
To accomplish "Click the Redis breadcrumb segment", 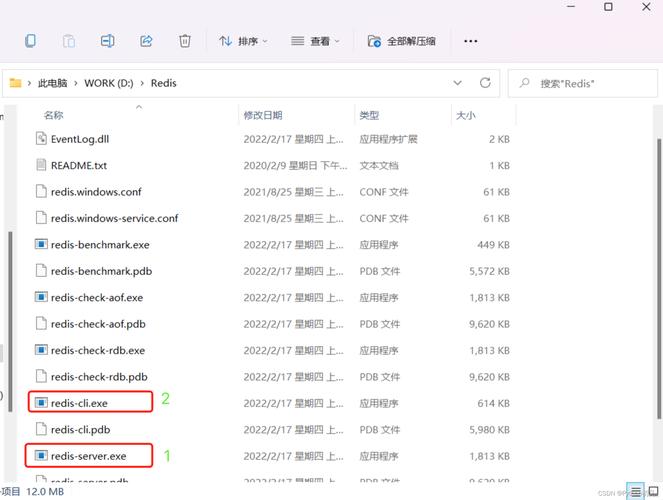I will tap(164, 83).
